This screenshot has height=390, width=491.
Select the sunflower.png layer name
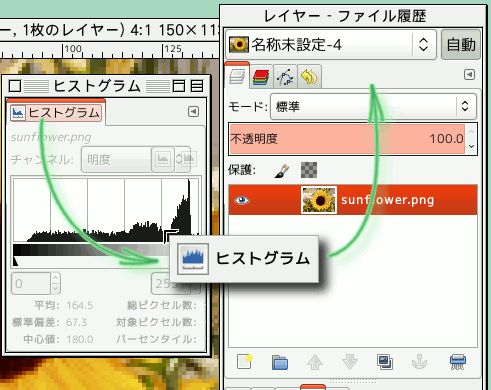387,200
